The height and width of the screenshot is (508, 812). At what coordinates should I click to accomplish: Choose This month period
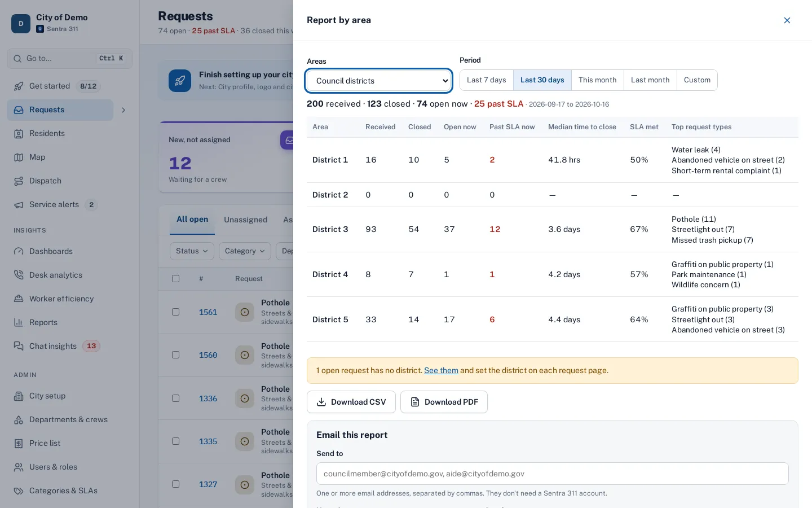click(598, 80)
